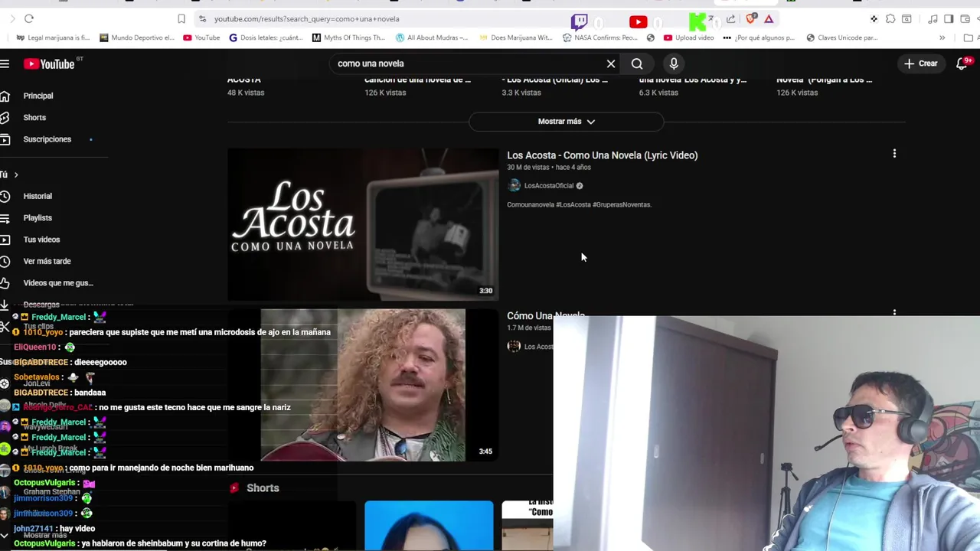980x551 pixels.
Task: Open the 'YouTube' bookmark in the bookmarks bar
Action: [x=201, y=37]
